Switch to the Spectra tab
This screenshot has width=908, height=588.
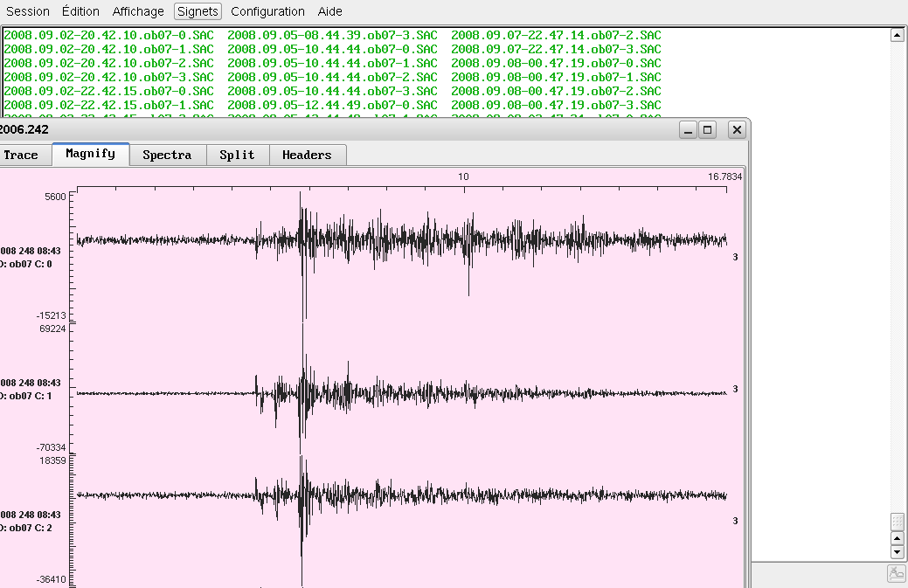tap(167, 155)
